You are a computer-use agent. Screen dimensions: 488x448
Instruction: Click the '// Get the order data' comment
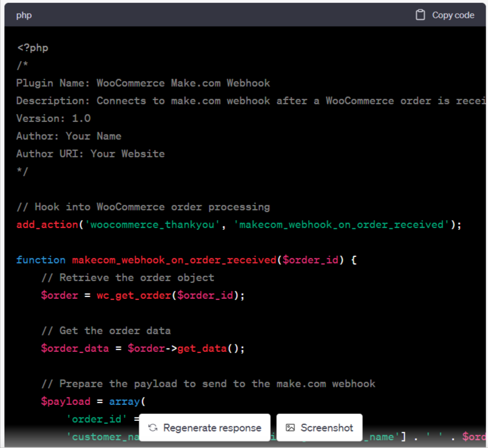106,331
